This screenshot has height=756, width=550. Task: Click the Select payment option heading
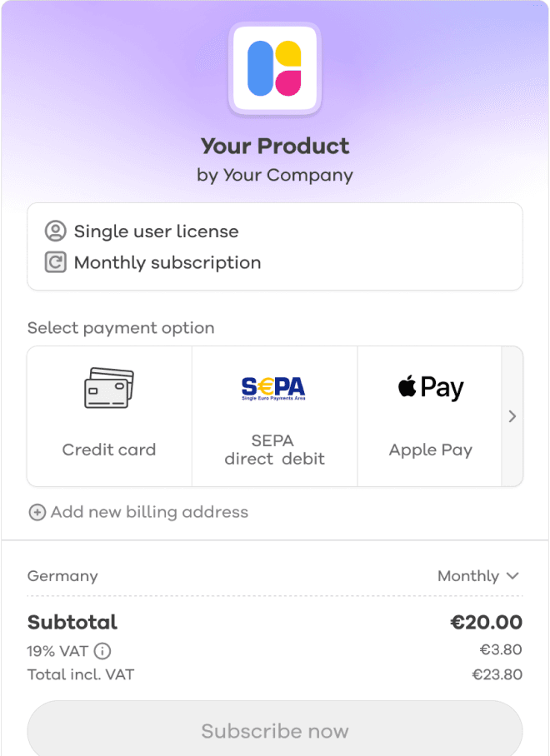(121, 328)
